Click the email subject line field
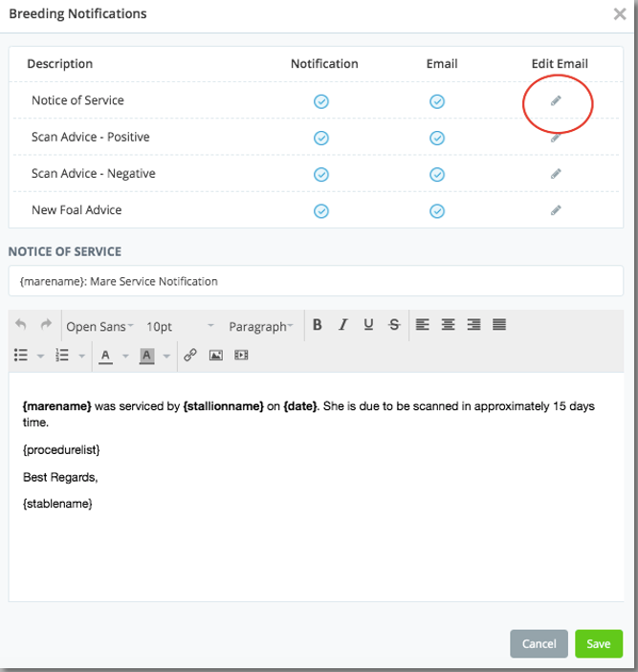This screenshot has height=672, width=638. coord(316,281)
